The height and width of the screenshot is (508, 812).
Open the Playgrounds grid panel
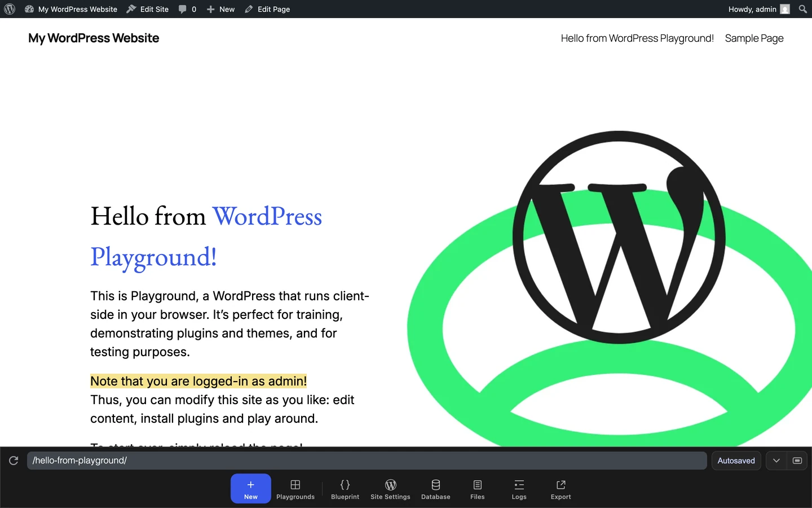point(295,489)
